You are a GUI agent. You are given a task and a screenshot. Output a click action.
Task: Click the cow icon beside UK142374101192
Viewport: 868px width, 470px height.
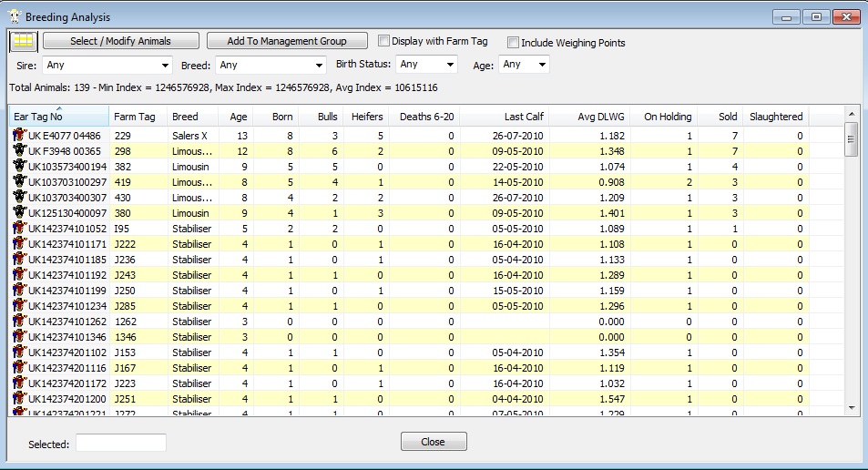point(20,274)
